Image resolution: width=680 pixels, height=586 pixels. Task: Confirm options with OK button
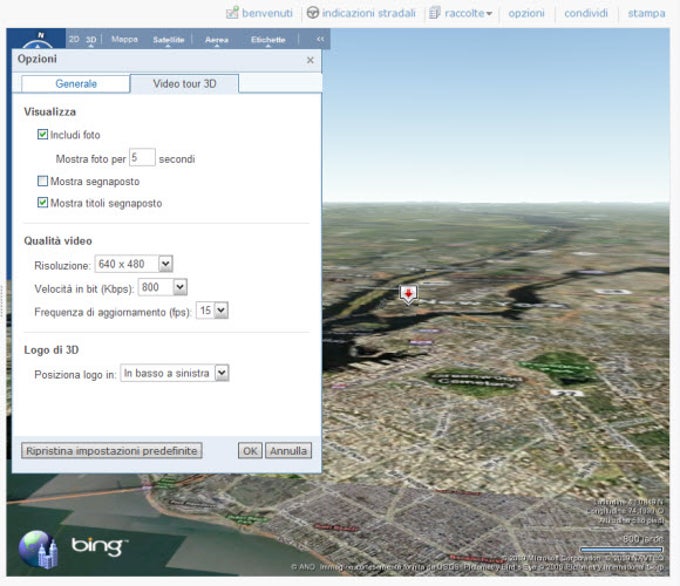(x=250, y=451)
